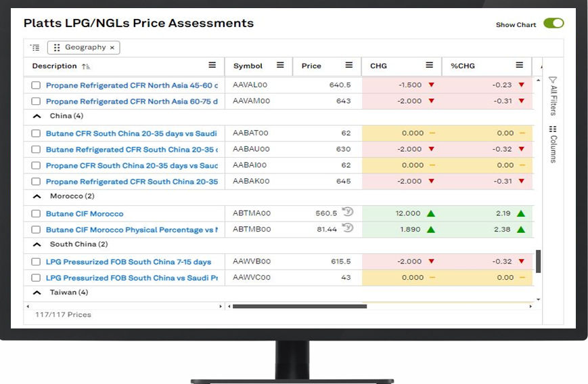Open LPG Pressurized FOB South China vs Saudi
This screenshot has width=588, height=384.
[132, 278]
